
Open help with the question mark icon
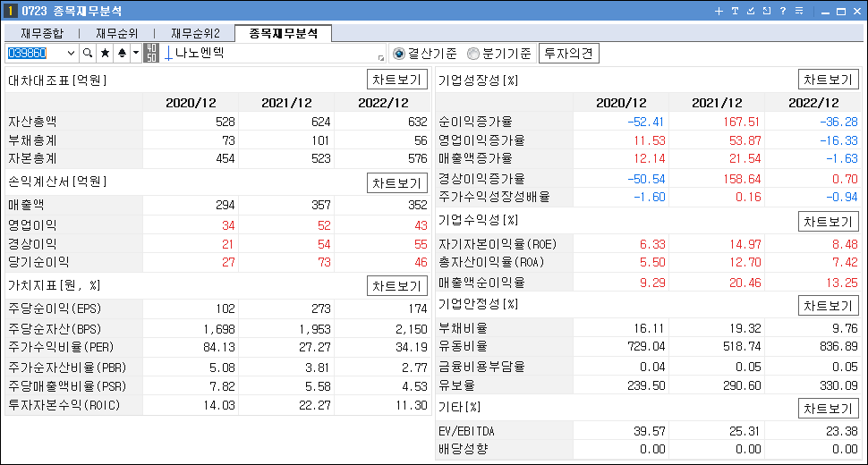pos(783,11)
